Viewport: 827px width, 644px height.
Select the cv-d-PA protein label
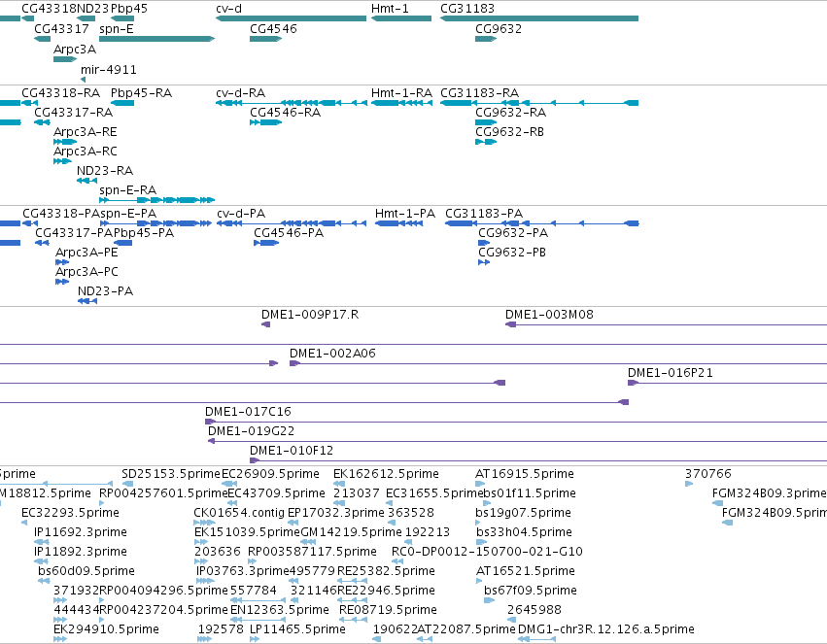[241, 214]
